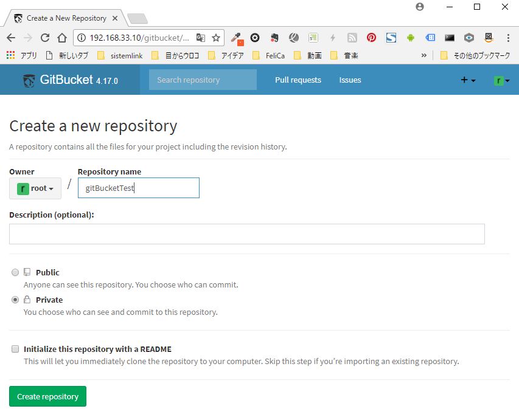Viewport: 519px width, 420px height.
Task: Click the black circular gear extension icon
Action: pyautogui.click(x=255, y=38)
